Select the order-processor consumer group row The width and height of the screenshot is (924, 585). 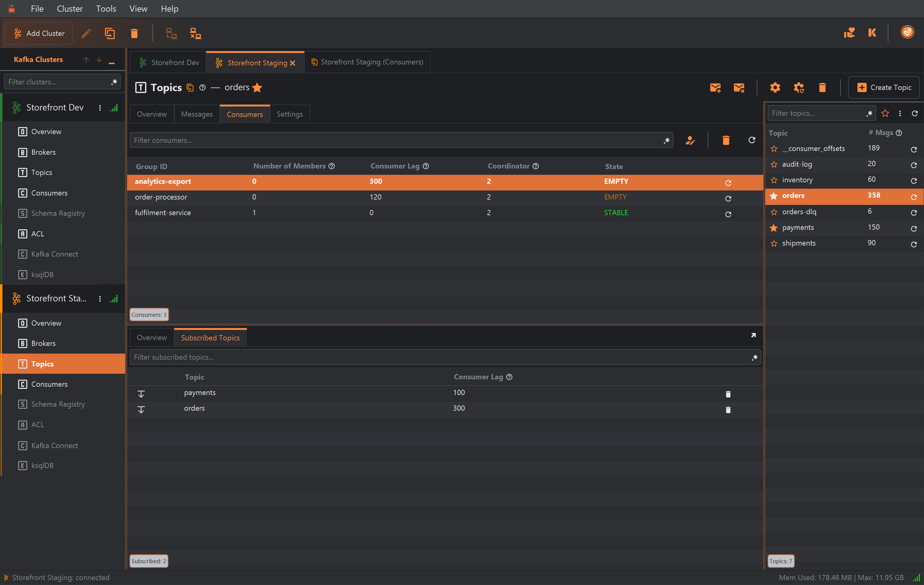[x=445, y=197]
